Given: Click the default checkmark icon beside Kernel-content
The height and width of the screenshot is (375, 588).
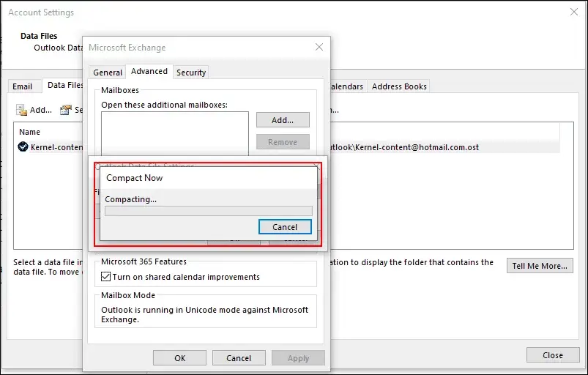Looking at the screenshot, I should 23,146.
